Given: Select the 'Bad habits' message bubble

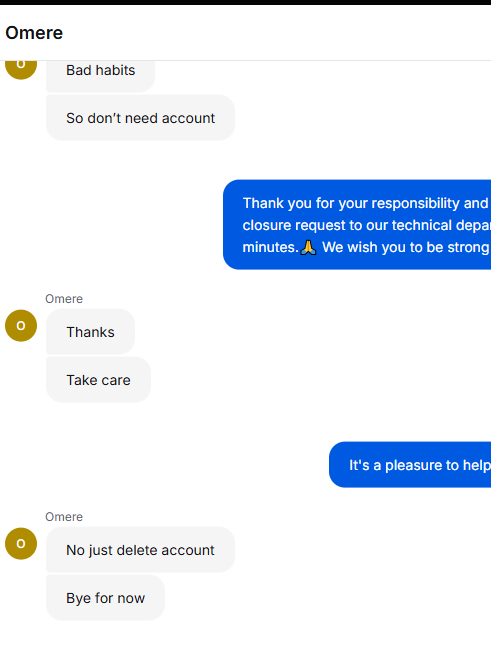Looking at the screenshot, I should 100,75.
